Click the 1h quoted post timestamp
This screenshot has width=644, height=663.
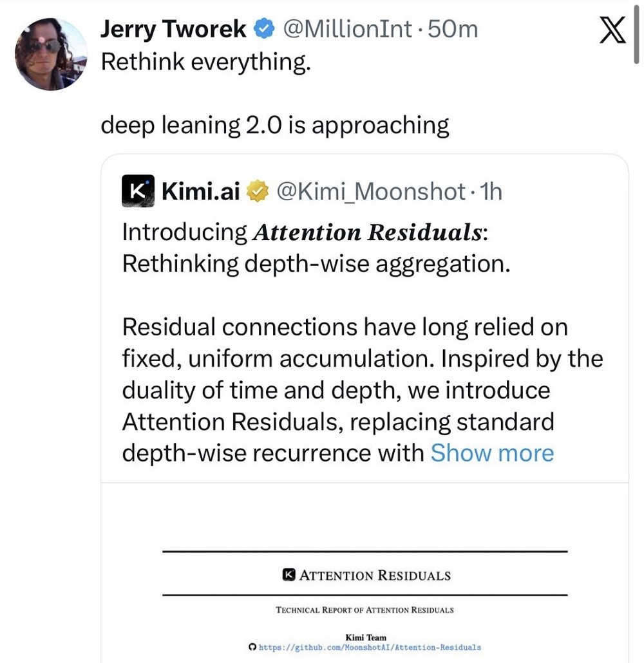click(x=491, y=191)
